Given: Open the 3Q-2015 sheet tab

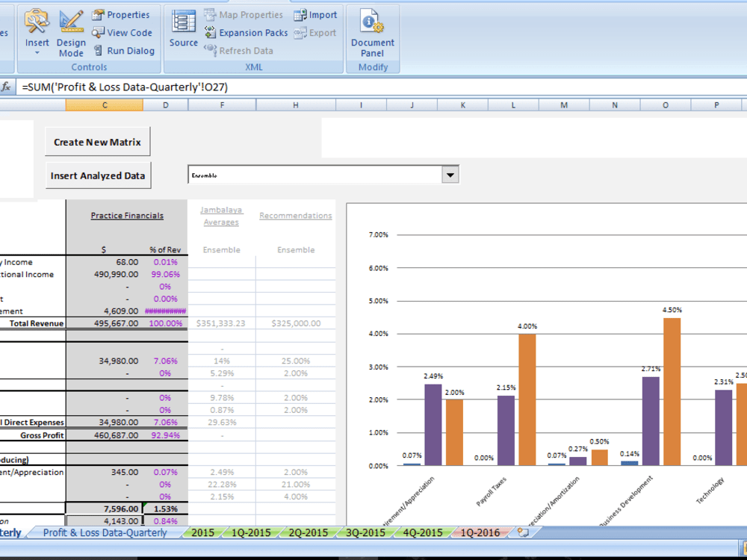Looking at the screenshot, I should pyautogui.click(x=365, y=532).
